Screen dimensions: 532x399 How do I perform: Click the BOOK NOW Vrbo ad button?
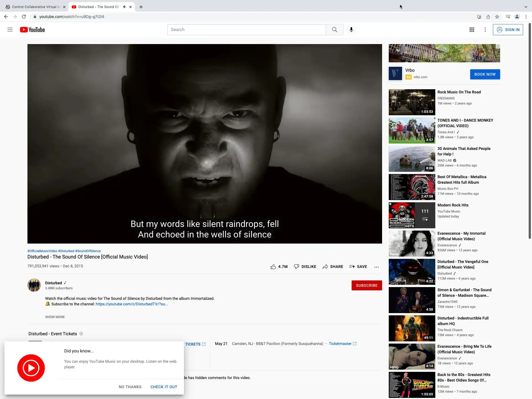click(485, 74)
